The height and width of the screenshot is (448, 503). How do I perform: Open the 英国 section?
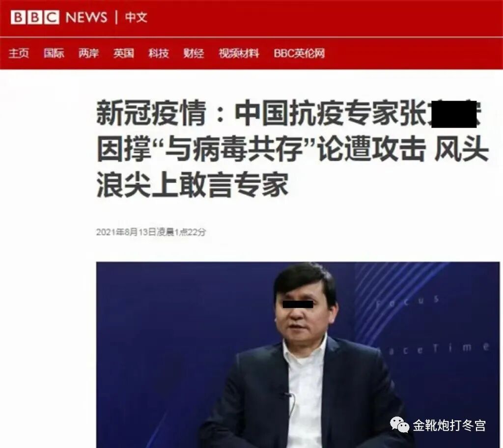[x=123, y=53]
